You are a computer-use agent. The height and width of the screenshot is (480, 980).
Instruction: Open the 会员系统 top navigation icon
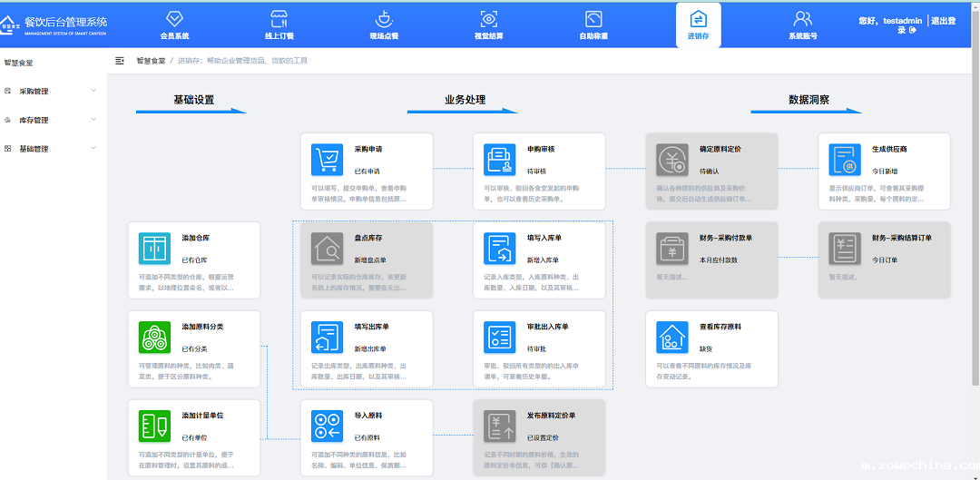coord(174,19)
